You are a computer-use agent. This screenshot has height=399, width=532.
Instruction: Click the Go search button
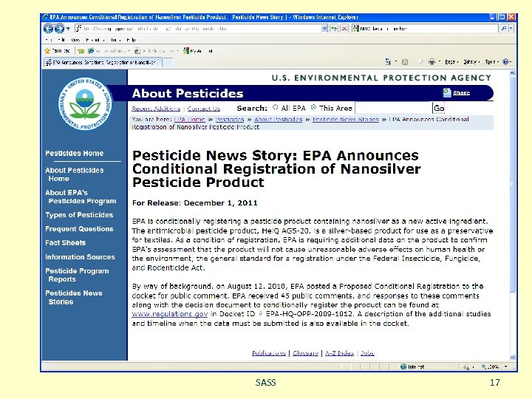pos(439,108)
